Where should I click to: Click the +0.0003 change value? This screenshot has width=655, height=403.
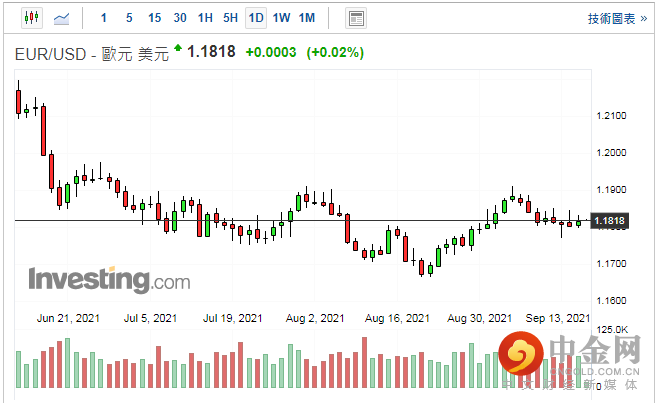click(x=271, y=53)
